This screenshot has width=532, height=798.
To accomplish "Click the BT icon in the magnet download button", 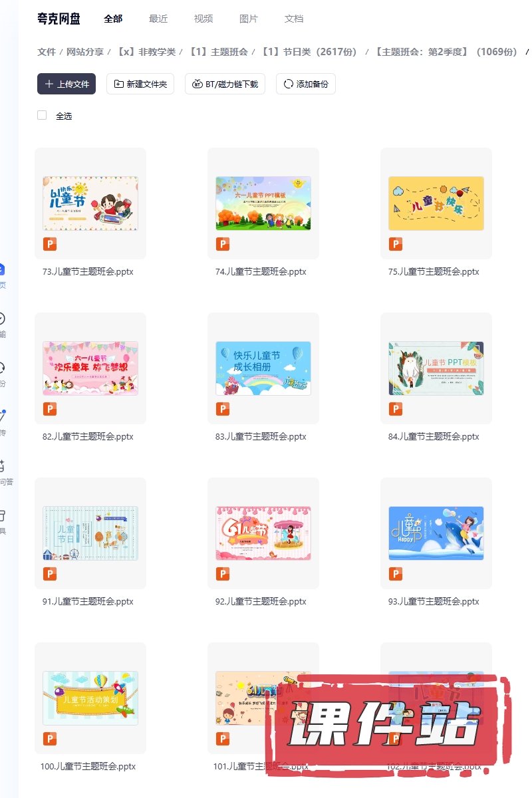I will 198,84.
